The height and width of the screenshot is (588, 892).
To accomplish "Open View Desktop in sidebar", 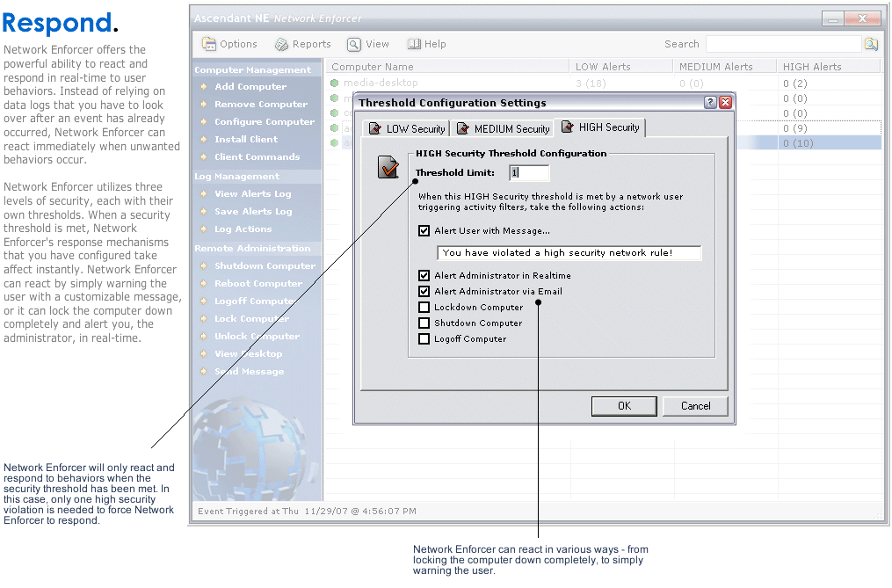I will [x=248, y=354].
